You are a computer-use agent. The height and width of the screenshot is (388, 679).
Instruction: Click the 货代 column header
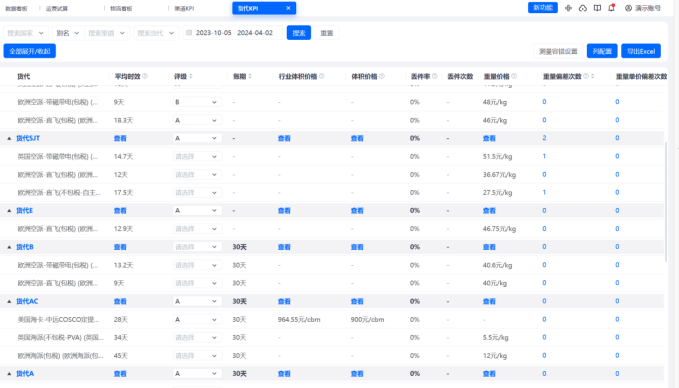[24, 76]
